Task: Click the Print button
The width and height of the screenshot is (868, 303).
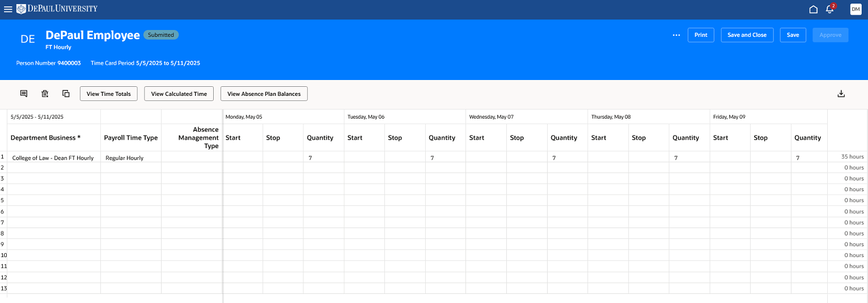Action: click(701, 35)
